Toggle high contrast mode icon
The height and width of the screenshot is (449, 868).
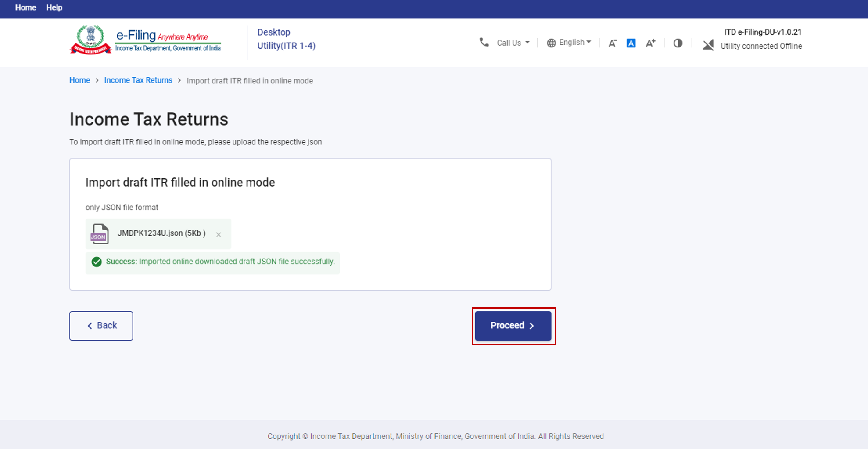pos(678,43)
